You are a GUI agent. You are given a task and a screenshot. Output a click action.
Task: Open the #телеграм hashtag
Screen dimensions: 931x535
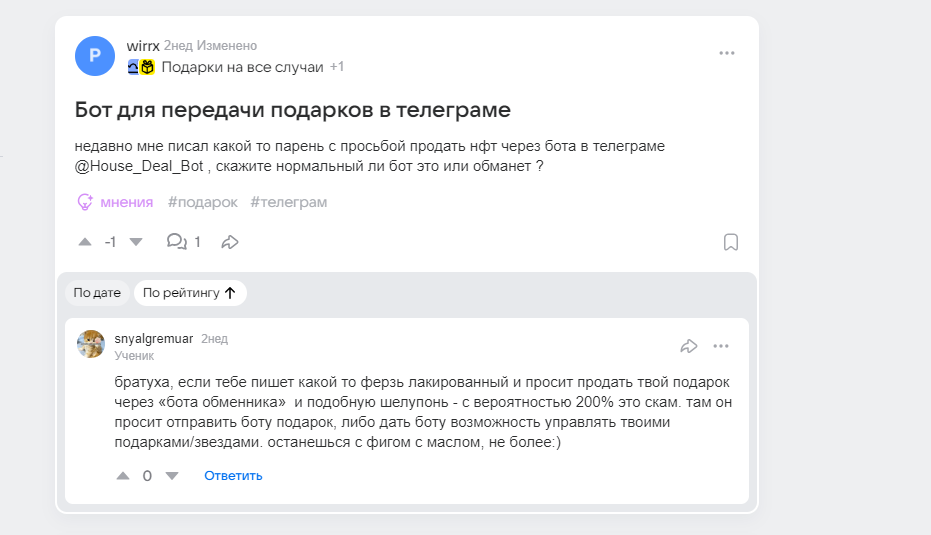(x=288, y=202)
